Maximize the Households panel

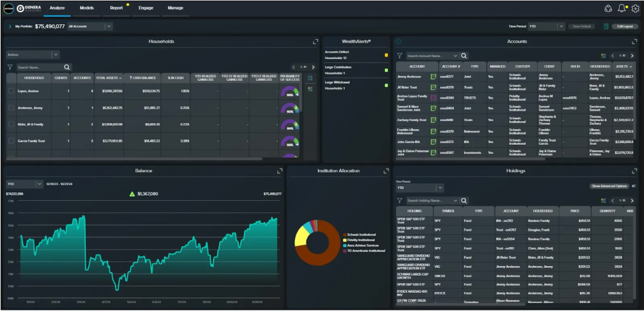click(x=316, y=41)
